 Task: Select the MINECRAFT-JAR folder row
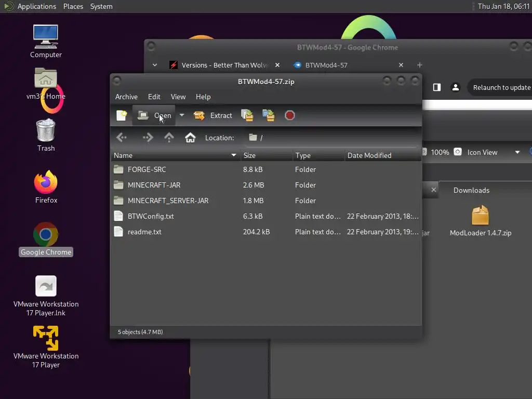(x=266, y=185)
